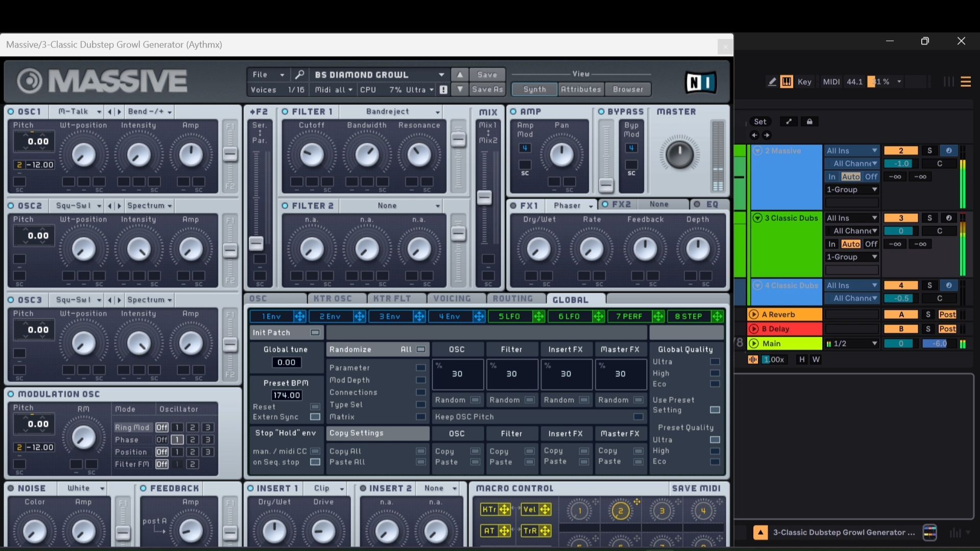Toggle the Extern Sync checkbox
The image size is (980, 551).
[315, 417]
